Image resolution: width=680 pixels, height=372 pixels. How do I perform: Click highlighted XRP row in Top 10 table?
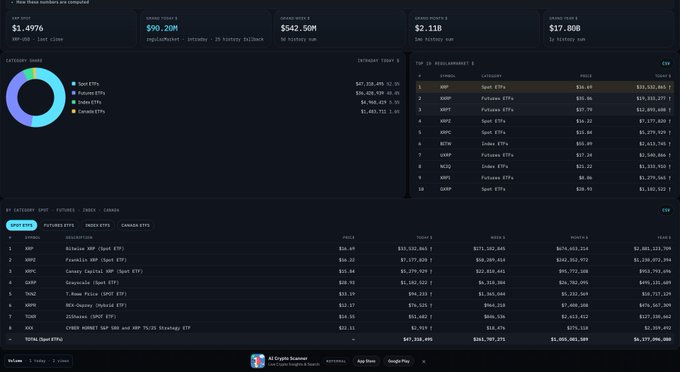pyautogui.click(x=544, y=87)
